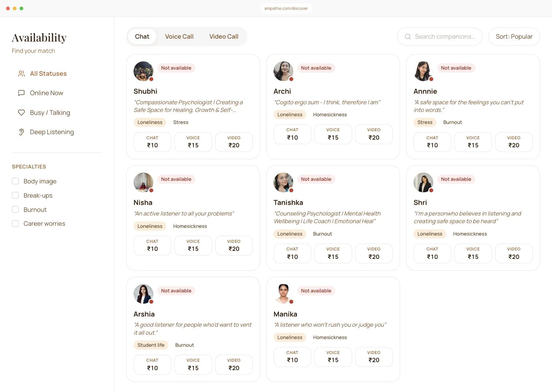Click the Stress tag on Shubhi's card
Screen dimensions: 552x392
point(181,122)
